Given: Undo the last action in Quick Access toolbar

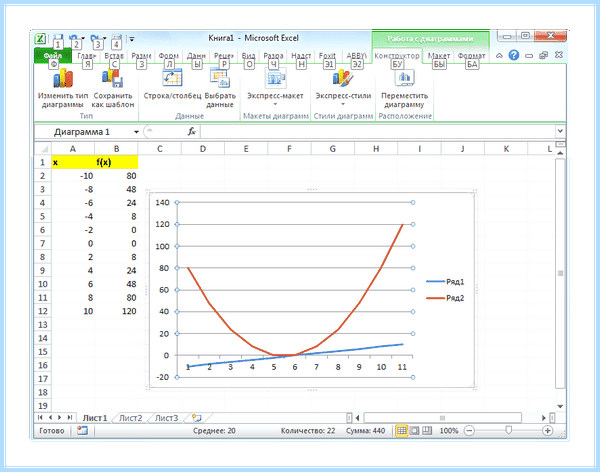Looking at the screenshot, I should [73, 38].
